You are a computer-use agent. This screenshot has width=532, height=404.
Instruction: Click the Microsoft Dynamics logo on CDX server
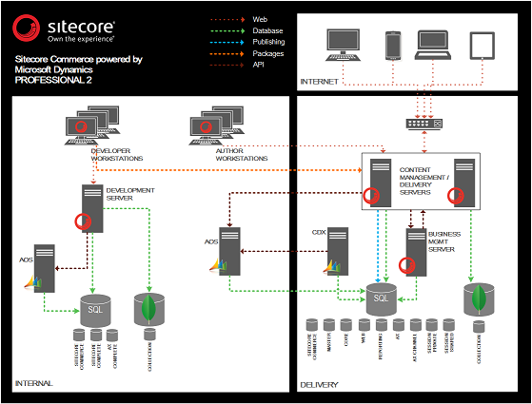coord(331,266)
